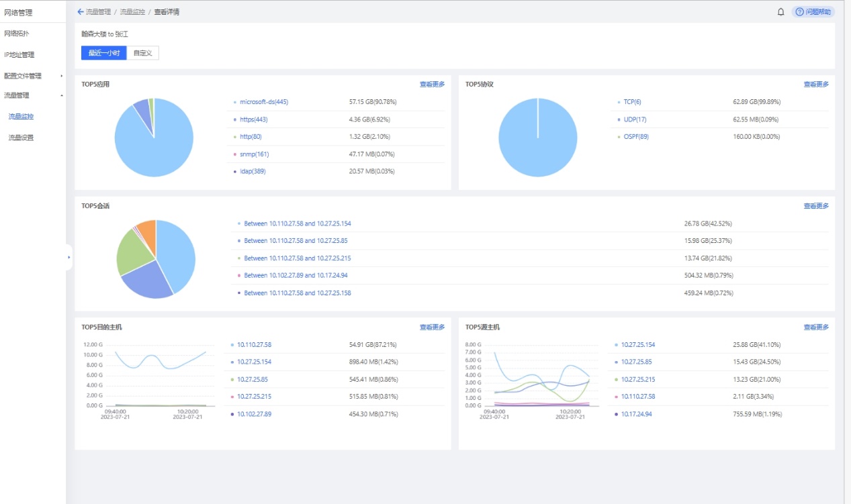The height and width of the screenshot is (504, 851).
Task: Expand the 配置文件管理 menu arrow
Action: pos(62,76)
